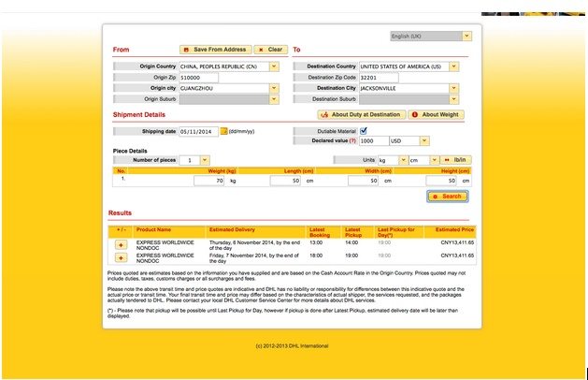Open About Duty at Destination info

pos(362,114)
